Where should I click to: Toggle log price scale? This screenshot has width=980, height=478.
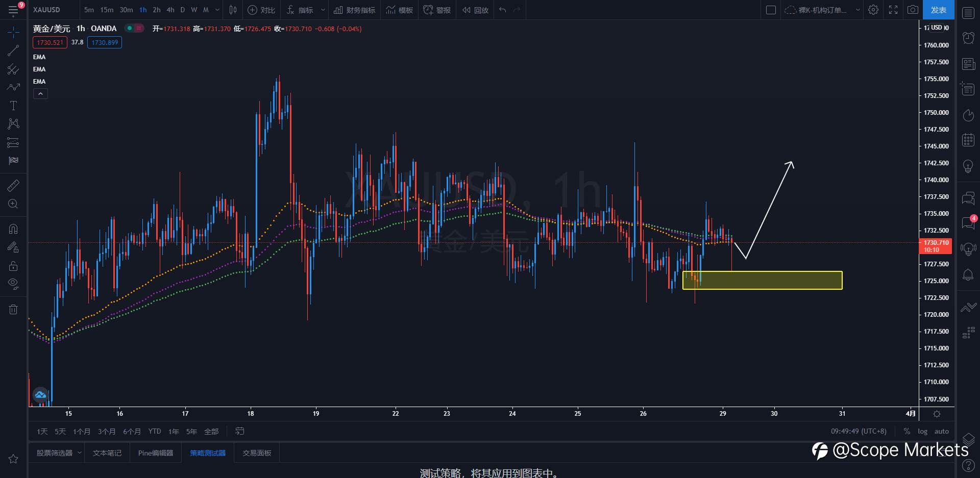pyautogui.click(x=922, y=432)
